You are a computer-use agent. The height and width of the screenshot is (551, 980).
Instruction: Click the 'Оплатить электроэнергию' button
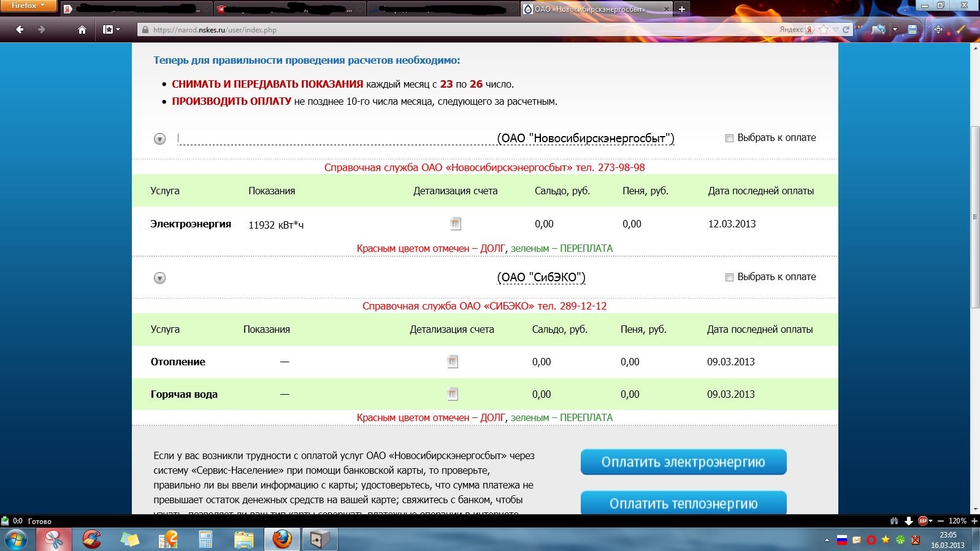click(683, 462)
